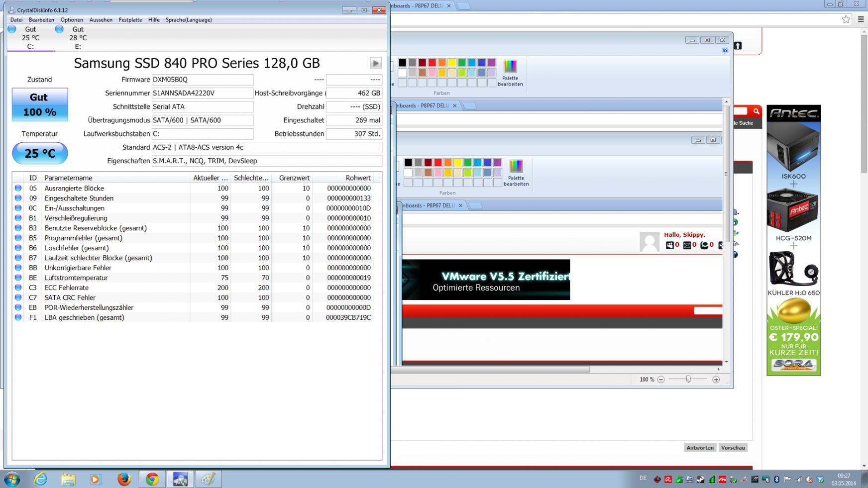Click the Antec advertisement banner
Screen dimensions: 868x488
pyautogui.click(x=794, y=240)
